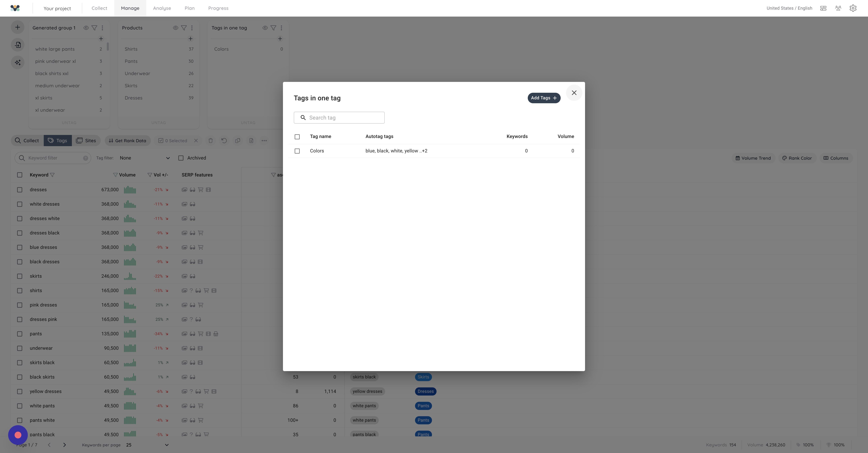This screenshot has width=868, height=453.
Task: Filter Products group with funnel icon
Action: 184,28
